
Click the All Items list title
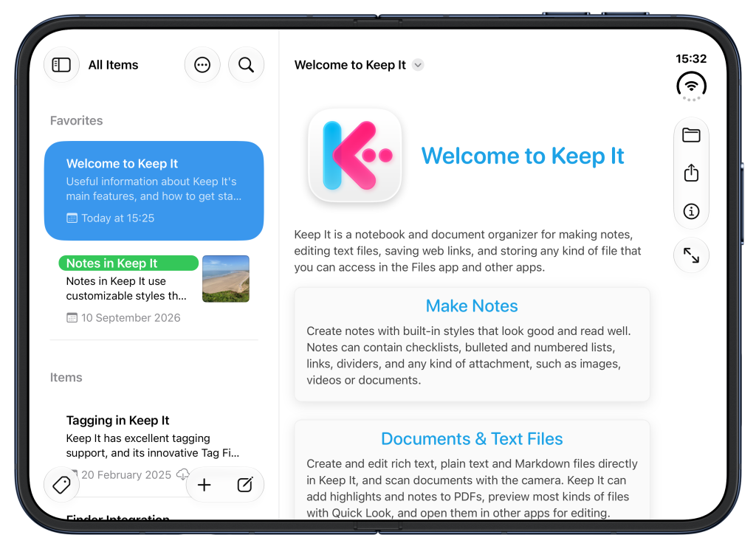[x=113, y=65]
